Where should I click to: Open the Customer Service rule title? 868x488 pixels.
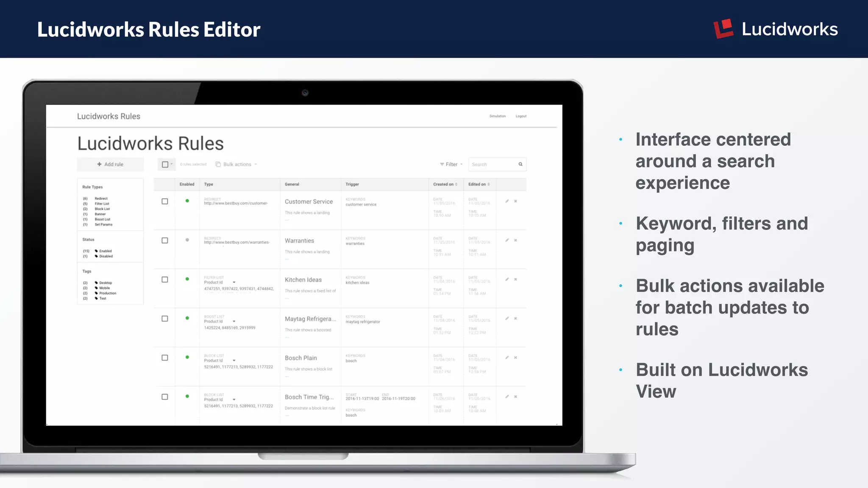[x=309, y=202]
